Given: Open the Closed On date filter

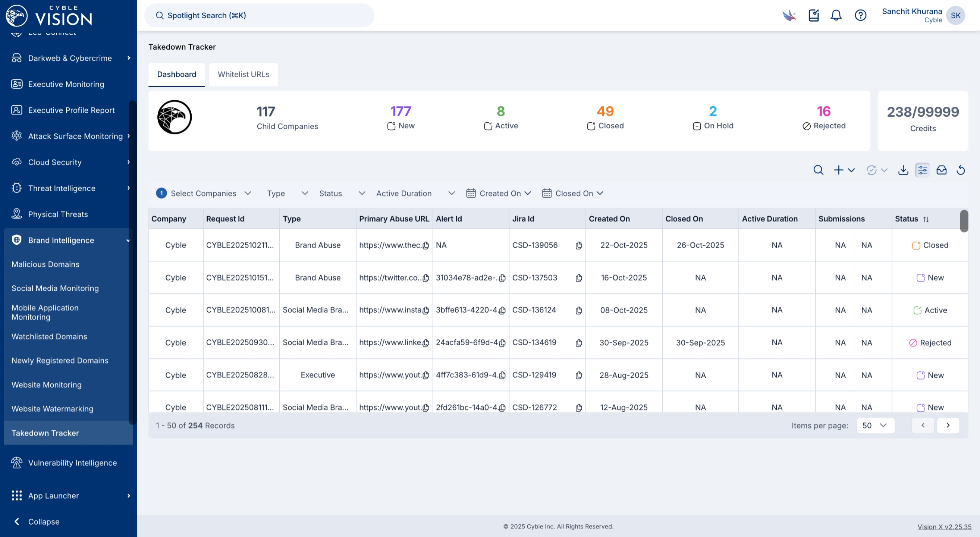Looking at the screenshot, I should point(572,193).
